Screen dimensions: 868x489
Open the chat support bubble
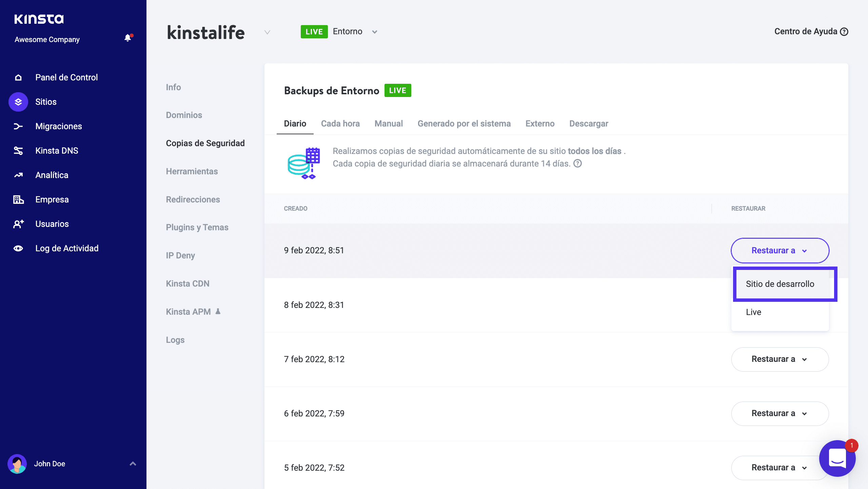tap(837, 458)
